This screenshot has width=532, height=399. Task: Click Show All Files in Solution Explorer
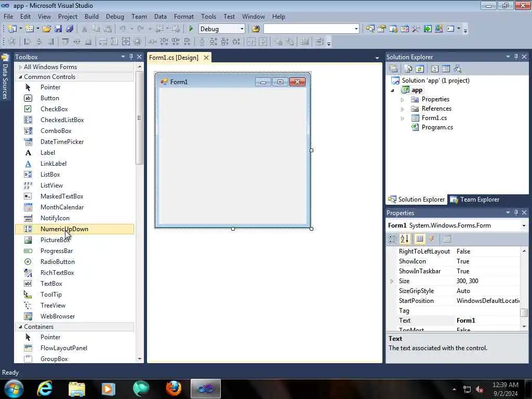click(x=408, y=69)
